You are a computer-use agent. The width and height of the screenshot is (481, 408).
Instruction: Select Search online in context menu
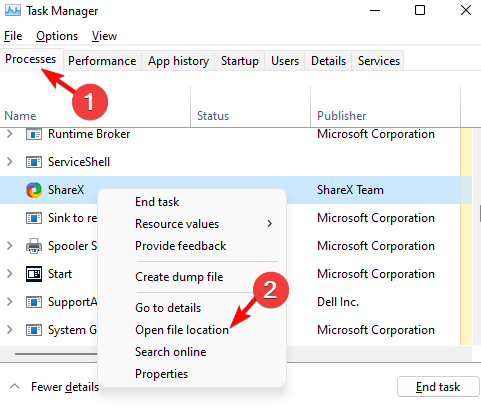click(x=171, y=352)
